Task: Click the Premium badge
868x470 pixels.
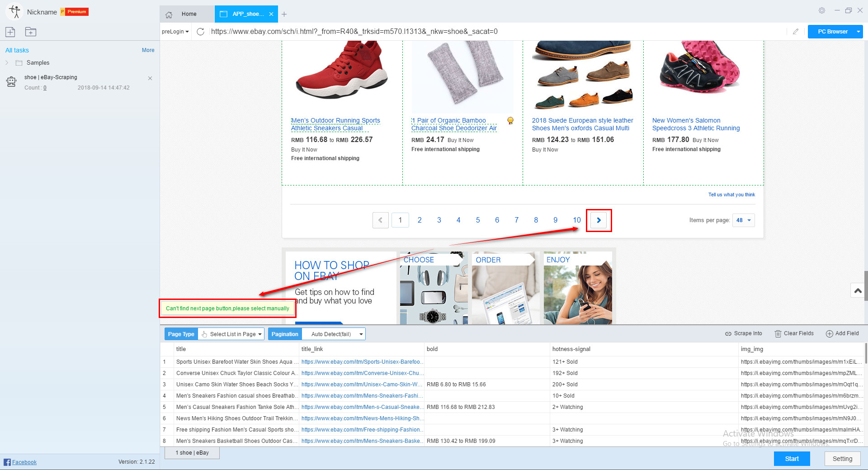Action: coord(75,12)
